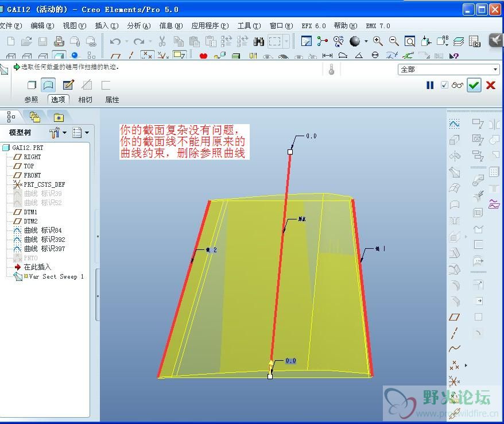Open the view manager icon
The height and width of the screenshot is (424, 504).
click(x=474, y=41)
